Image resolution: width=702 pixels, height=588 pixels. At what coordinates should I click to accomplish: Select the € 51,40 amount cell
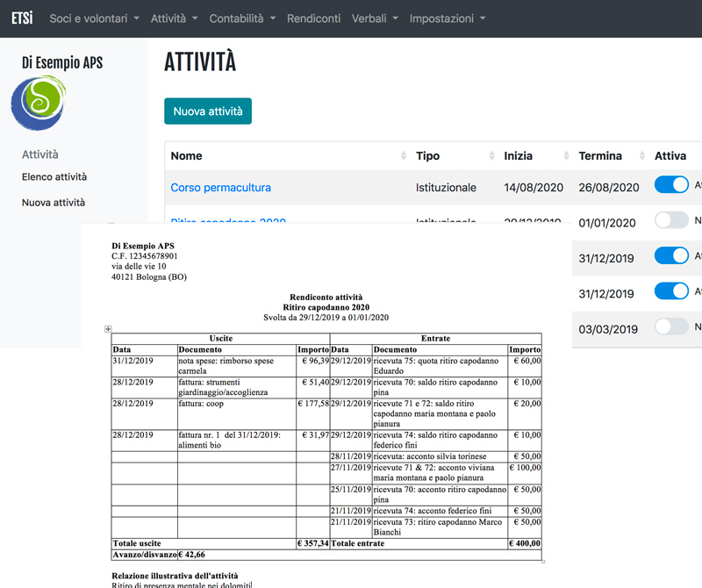(313, 387)
